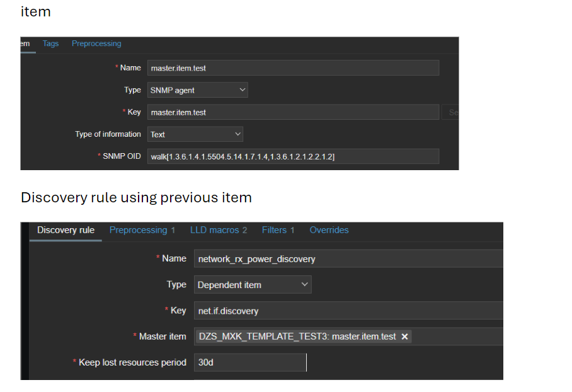This screenshot has width=572, height=392.
Task: Switch to the Tags tab
Action: (x=50, y=43)
